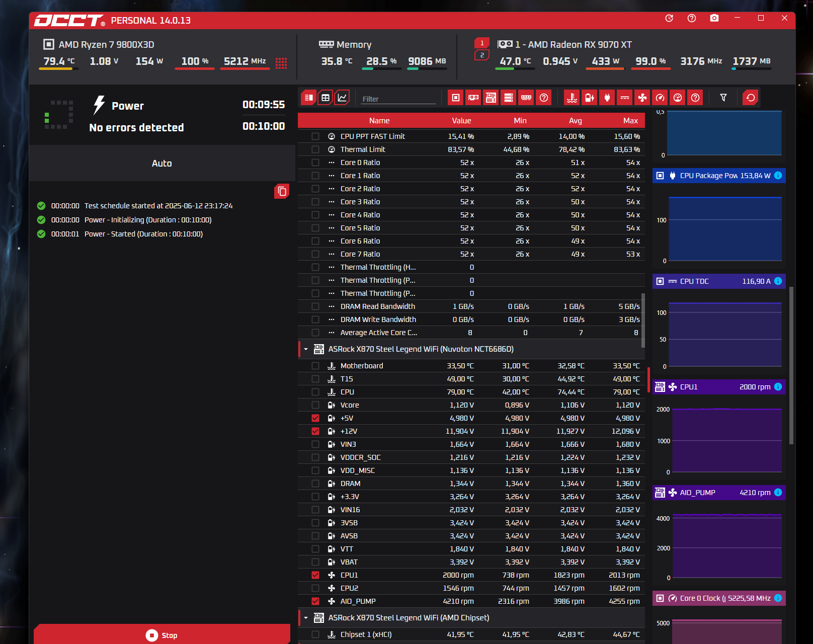Image resolution: width=813 pixels, height=644 pixels.
Task: Toggle the power plug sensor filter icon
Action: (607, 98)
